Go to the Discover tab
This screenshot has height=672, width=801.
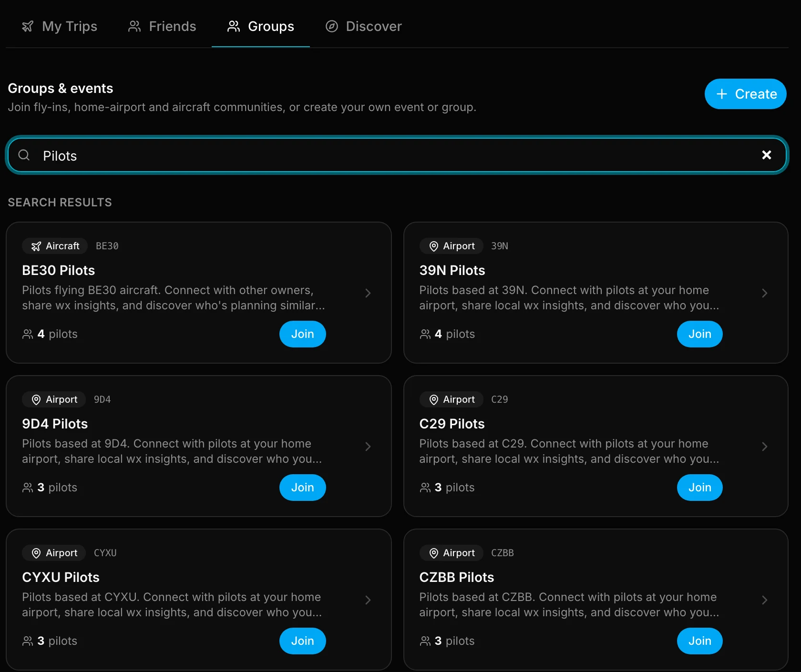[364, 26]
